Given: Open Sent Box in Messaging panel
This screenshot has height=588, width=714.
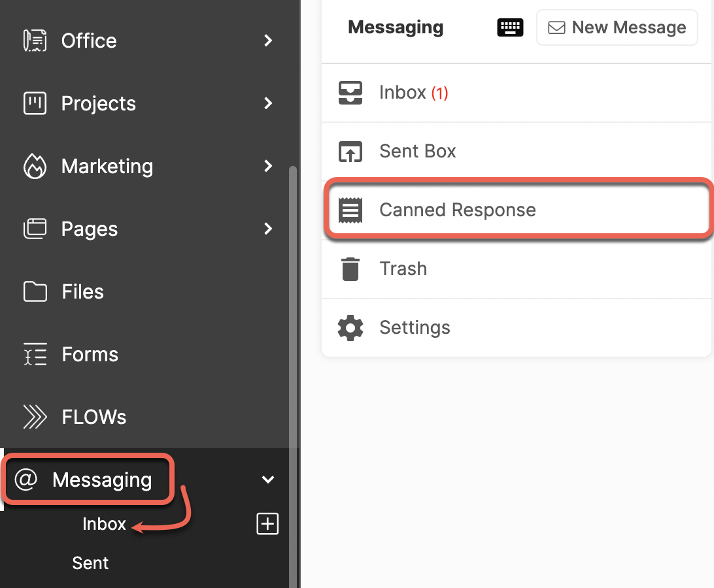Looking at the screenshot, I should tap(517, 151).
